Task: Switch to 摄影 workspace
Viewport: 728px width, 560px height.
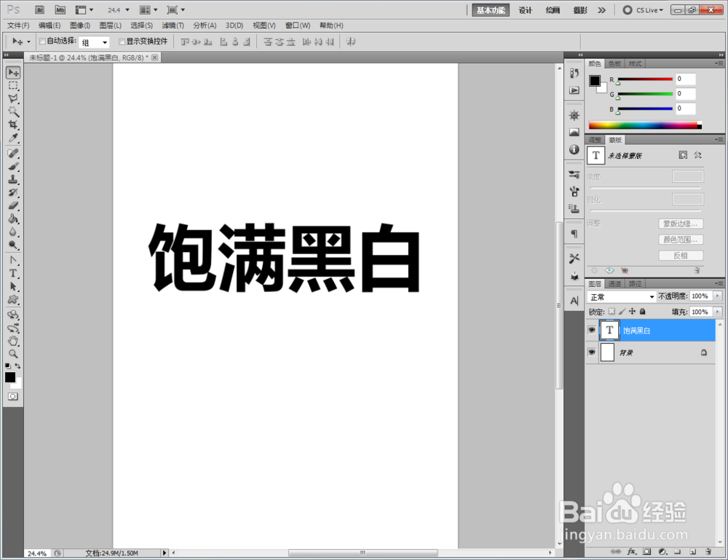Action: (x=580, y=10)
